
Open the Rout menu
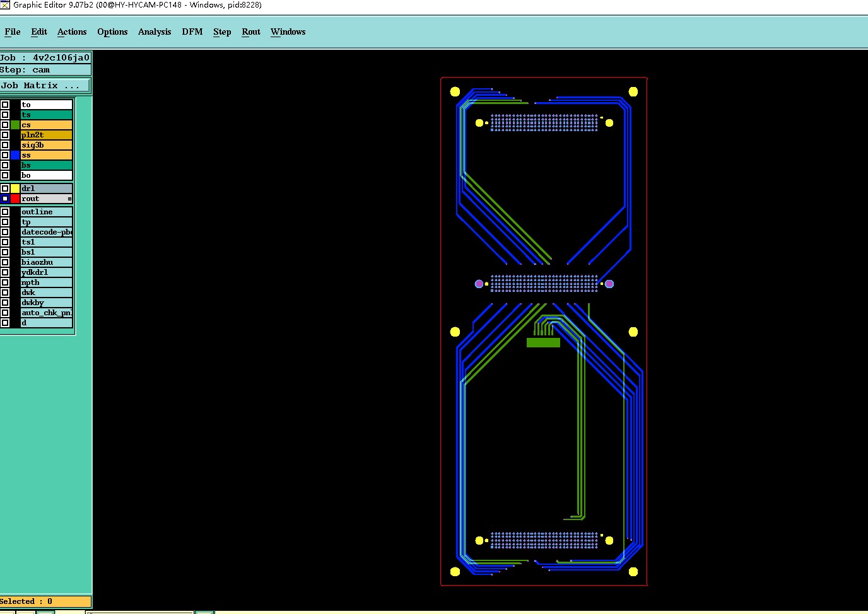[x=251, y=32]
